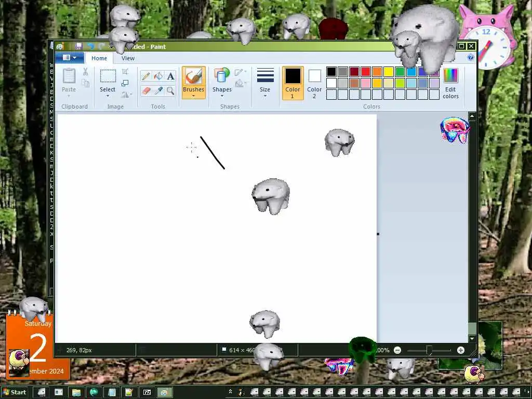Open the Windows Start button
Viewport: 532px width, 399px height.
pos(14,392)
